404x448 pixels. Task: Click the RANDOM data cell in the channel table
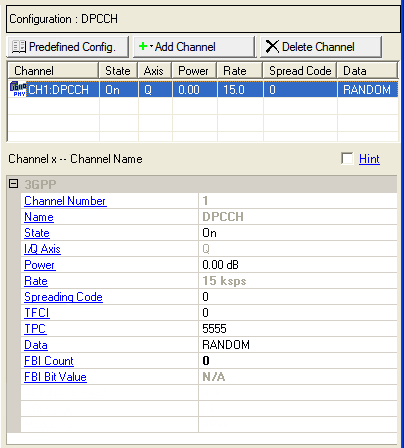[x=368, y=90]
